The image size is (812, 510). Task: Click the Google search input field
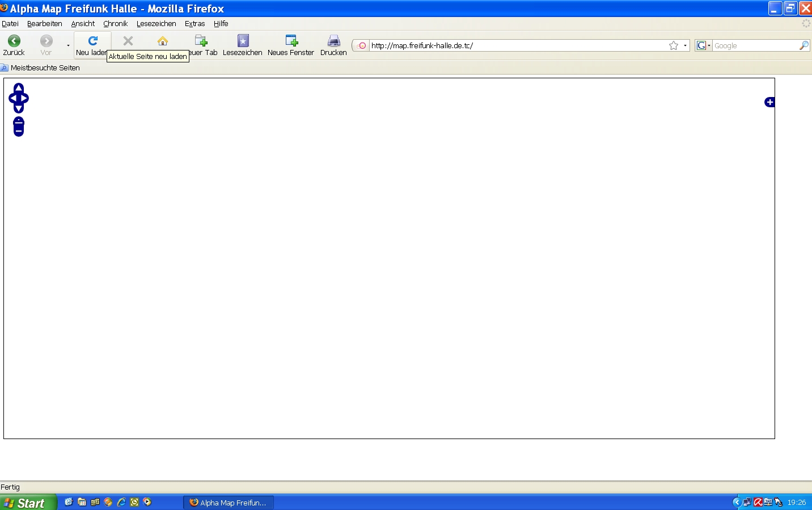coord(755,45)
